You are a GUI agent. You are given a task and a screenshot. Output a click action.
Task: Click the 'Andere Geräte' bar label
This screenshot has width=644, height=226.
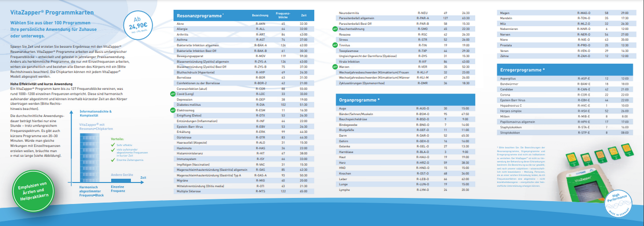coord(121,175)
